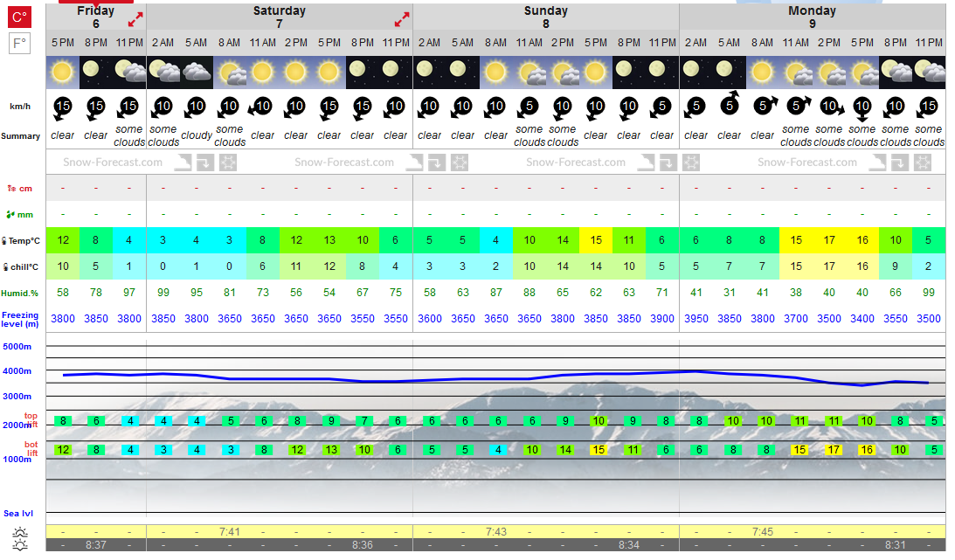The width and height of the screenshot is (955, 560).
Task: Click the rain mm row icon
Action: 10,215
